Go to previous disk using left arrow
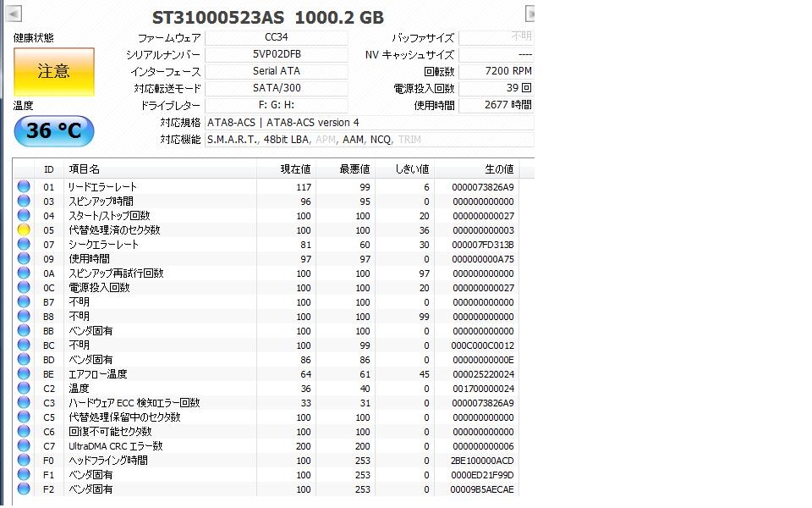This screenshot has width=812, height=508. tap(14, 13)
